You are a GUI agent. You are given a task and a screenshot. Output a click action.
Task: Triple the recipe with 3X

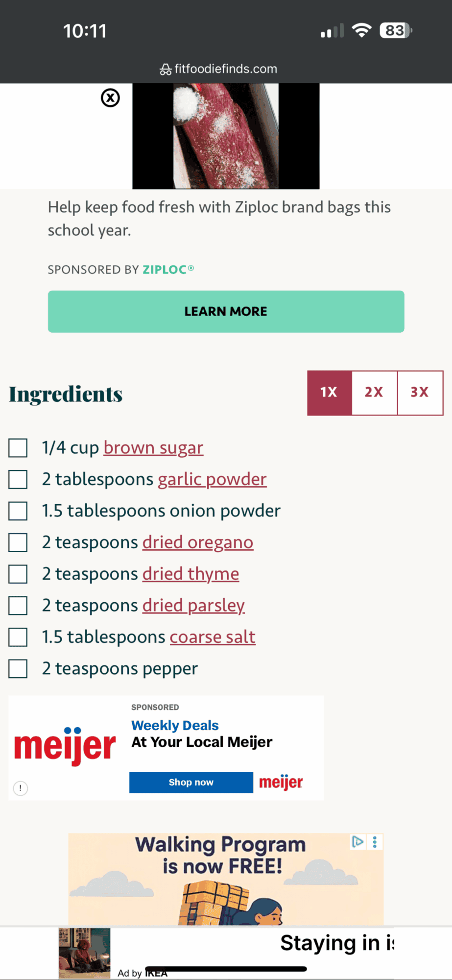pos(420,392)
